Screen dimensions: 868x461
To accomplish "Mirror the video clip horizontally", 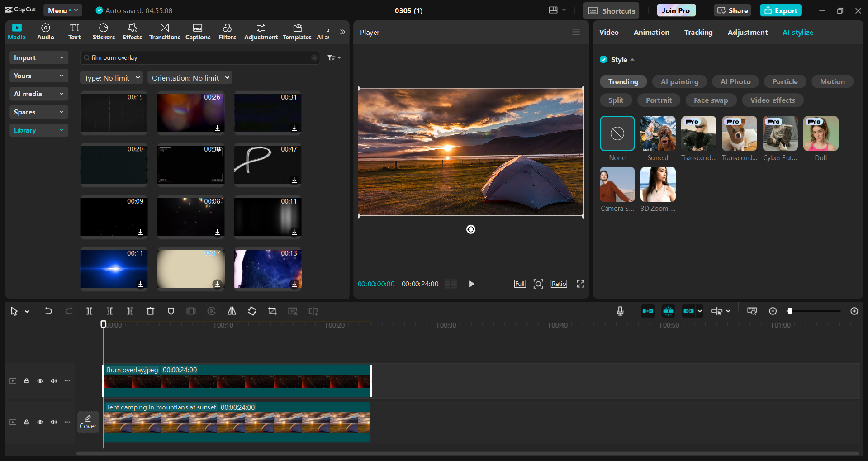I will [232, 311].
